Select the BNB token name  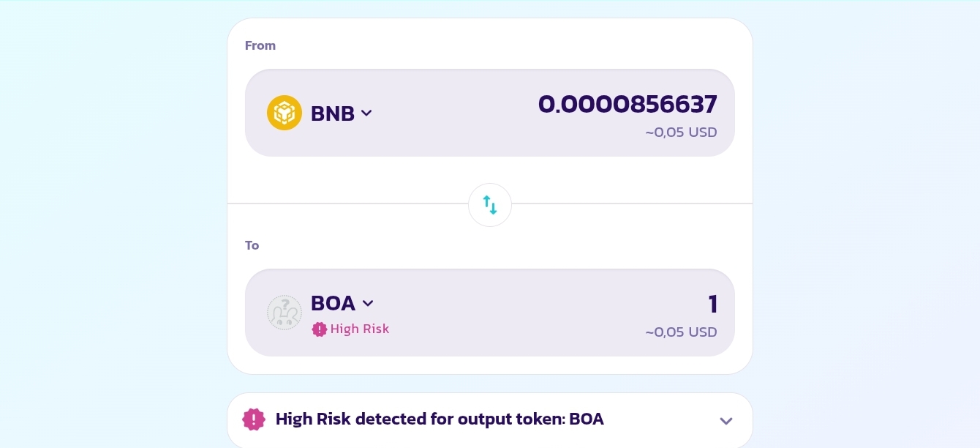(333, 113)
